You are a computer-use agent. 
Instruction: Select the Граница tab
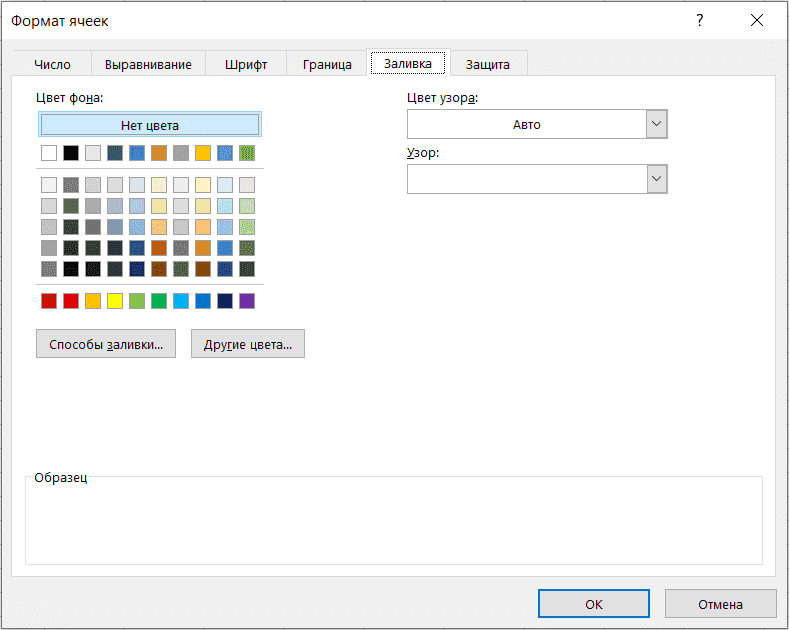tap(327, 64)
